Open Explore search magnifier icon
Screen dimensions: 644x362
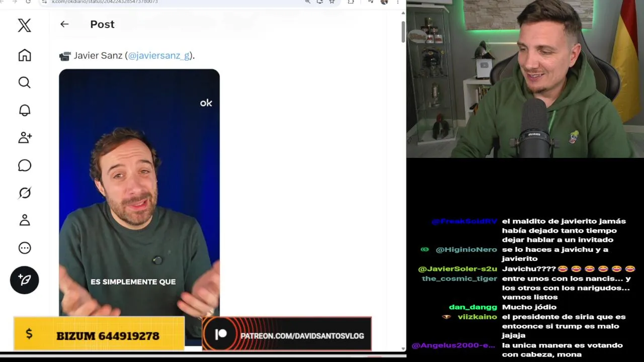click(x=24, y=82)
